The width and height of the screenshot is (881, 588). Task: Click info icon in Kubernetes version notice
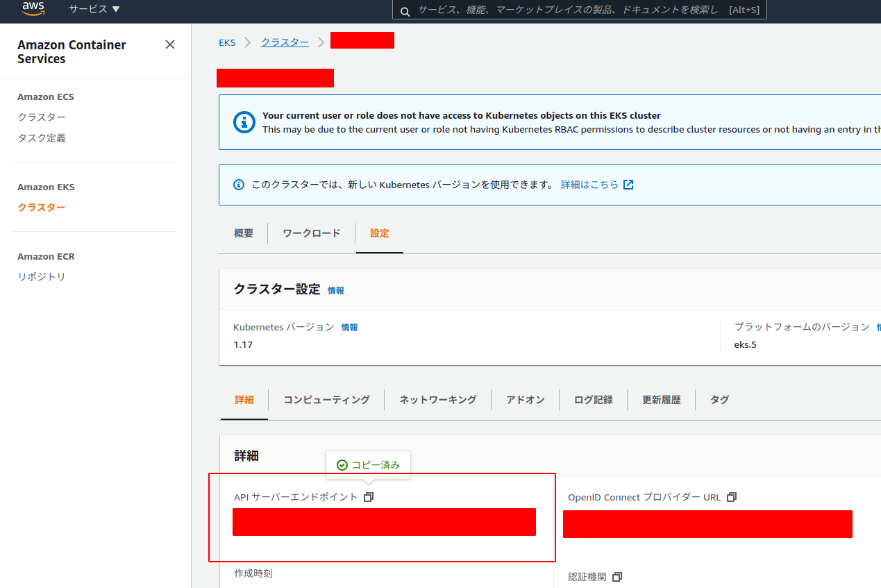[239, 185]
